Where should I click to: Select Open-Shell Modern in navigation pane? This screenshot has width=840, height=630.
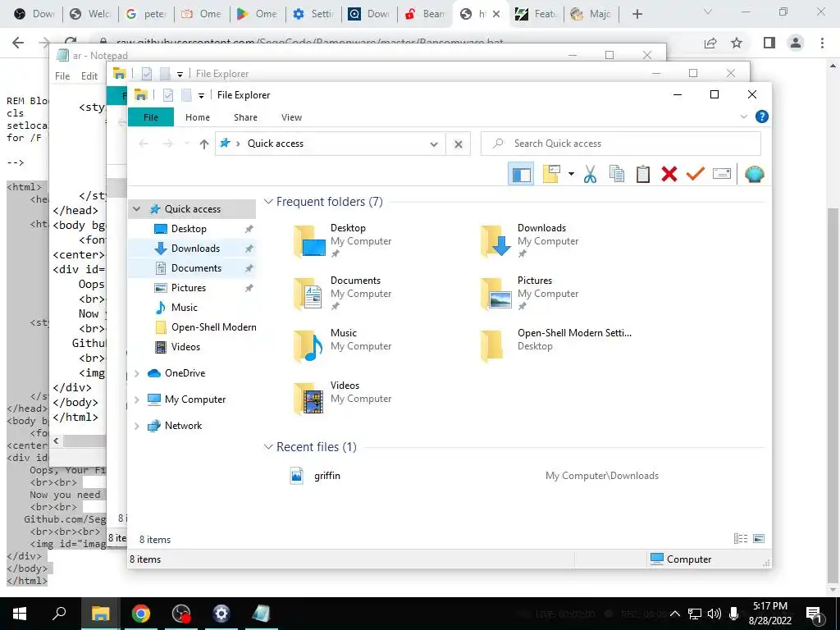tap(213, 327)
